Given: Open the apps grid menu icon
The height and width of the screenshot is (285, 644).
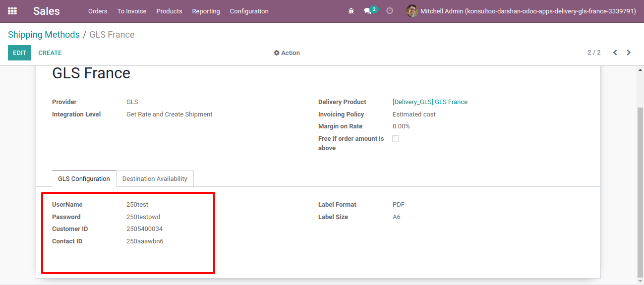Looking at the screenshot, I should [12, 11].
